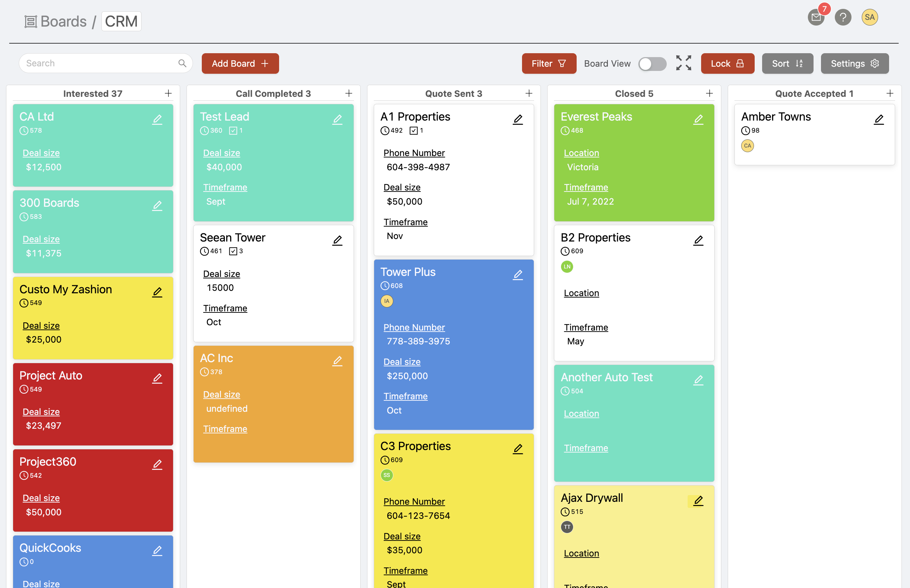Viewport: 910px width, 588px height.
Task: Click the search magnifier icon
Action: click(x=182, y=63)
